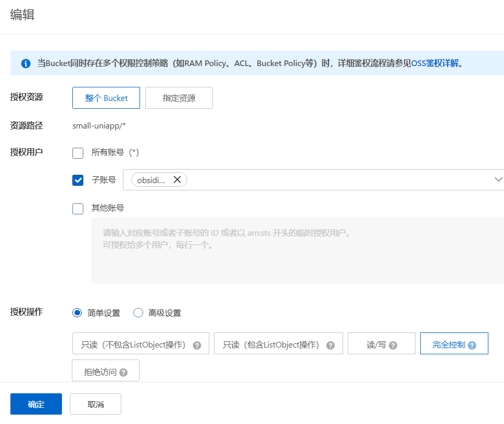Open the OSS鉴权详解 link
Screen dimensions: 504x424
(435, 63)
